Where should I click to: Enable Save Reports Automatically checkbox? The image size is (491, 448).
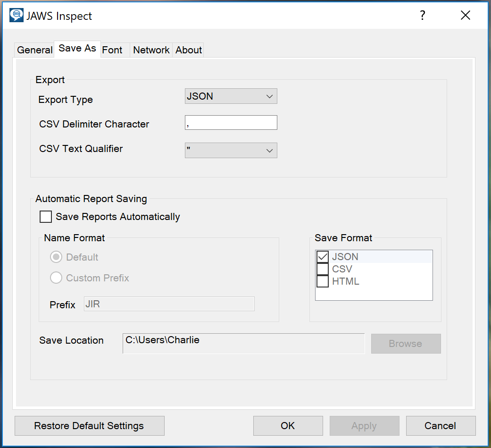tap(45, 217)
